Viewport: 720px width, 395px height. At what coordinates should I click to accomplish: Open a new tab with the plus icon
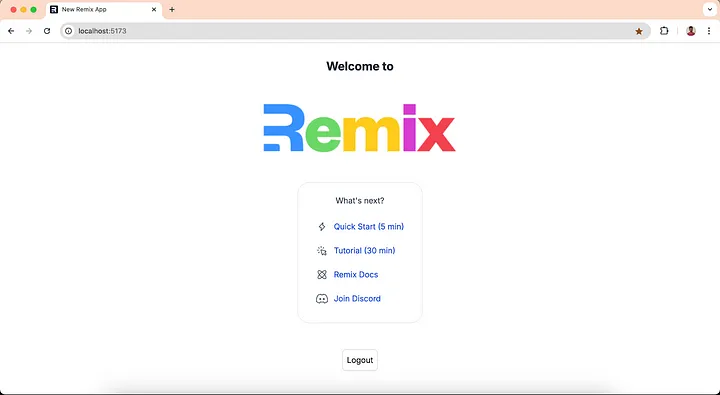coord(172,9)
